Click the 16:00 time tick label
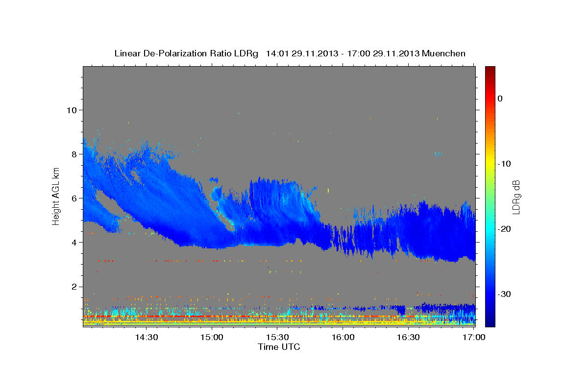This screenshot has height=392, width=588. coord(343,338)
